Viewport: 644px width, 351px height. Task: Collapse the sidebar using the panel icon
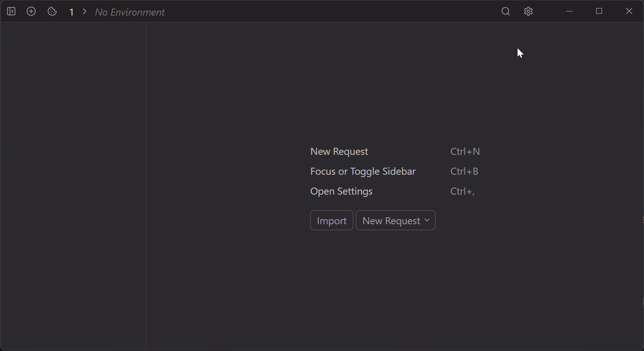[11, 12]
